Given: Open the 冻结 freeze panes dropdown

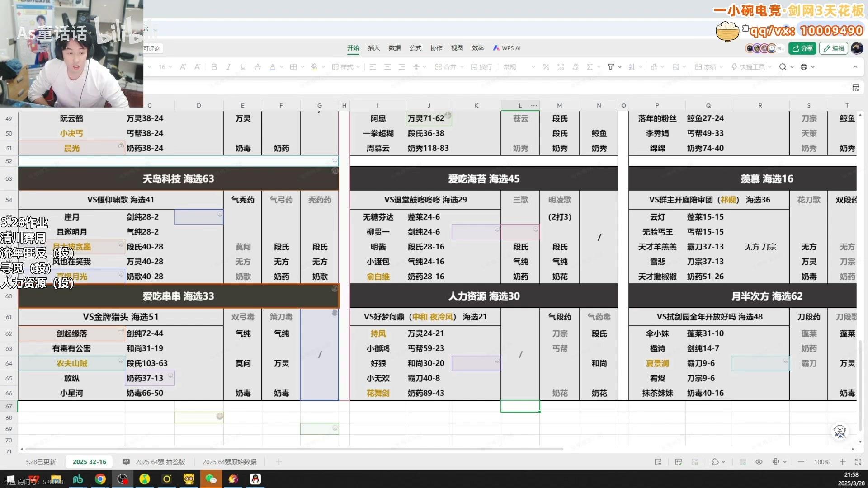Looking at the screenshot, I should pyautogui.click(x=709, y=67).
